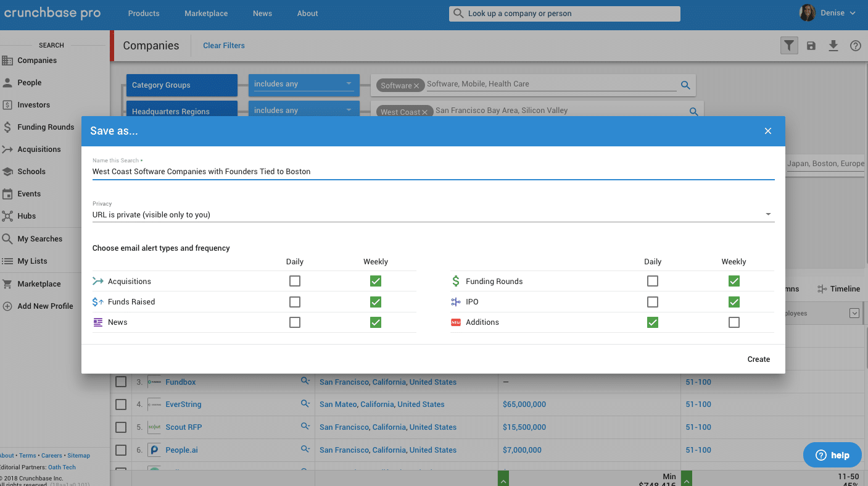Open the Privacy dropdown
The image size is (868, 486).
(x=767, y=213)
